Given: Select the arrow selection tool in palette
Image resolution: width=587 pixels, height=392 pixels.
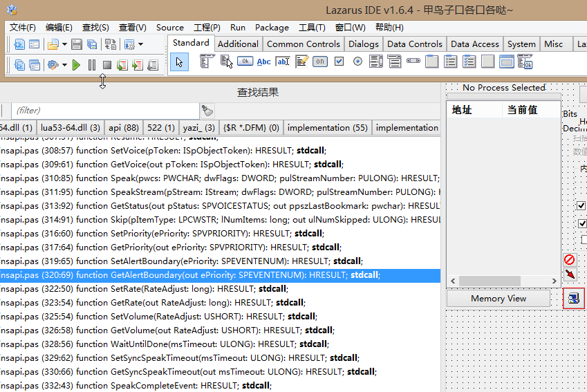Looking at the screenshot, I should tap(179, 62).
